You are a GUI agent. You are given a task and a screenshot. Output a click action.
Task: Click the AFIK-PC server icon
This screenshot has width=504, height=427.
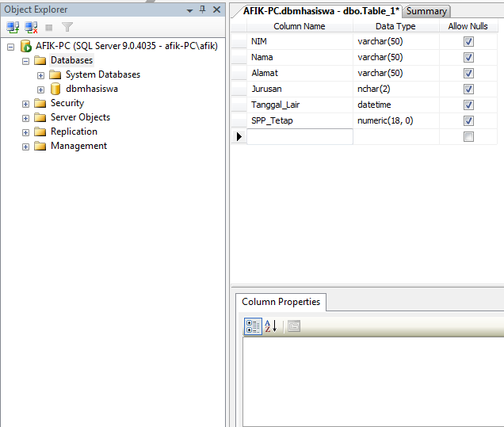[x=25, y=46]
